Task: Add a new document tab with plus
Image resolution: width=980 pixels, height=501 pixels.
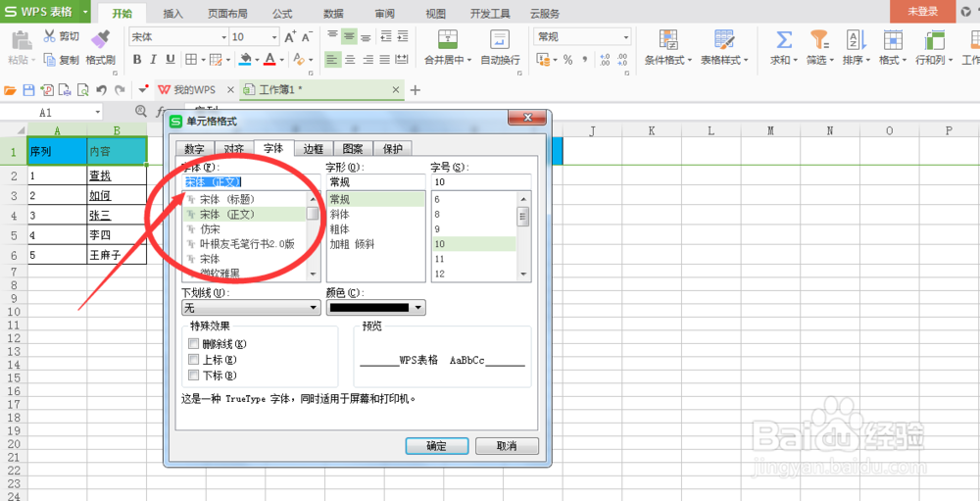Action: 415,91
